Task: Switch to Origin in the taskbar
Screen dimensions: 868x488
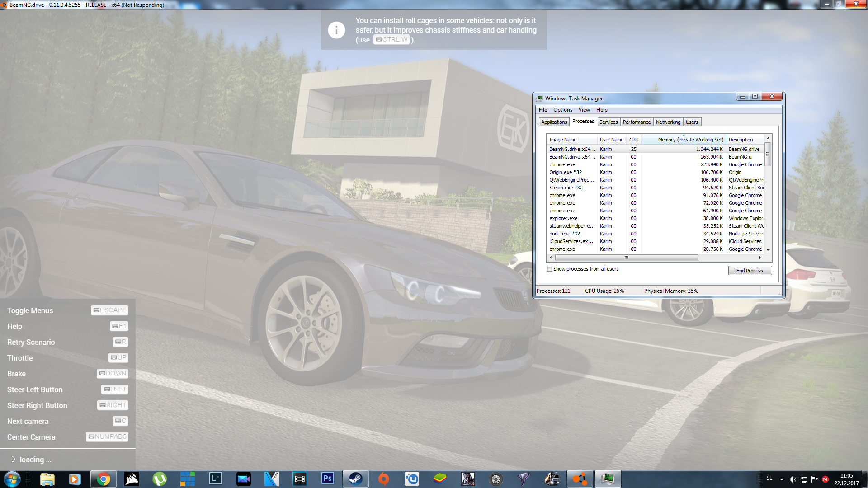Action: pos(383,479)
